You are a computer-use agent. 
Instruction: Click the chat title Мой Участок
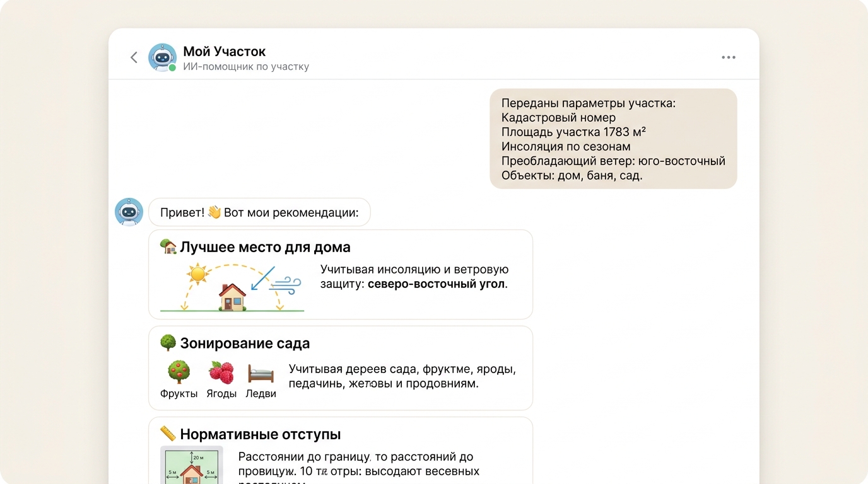(225, 51)
